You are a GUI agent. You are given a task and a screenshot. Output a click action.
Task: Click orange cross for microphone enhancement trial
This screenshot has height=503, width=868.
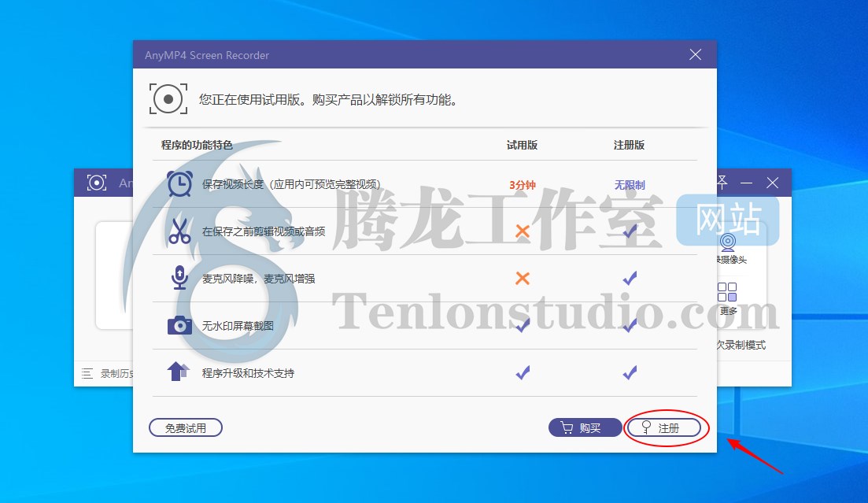(522, 278)
